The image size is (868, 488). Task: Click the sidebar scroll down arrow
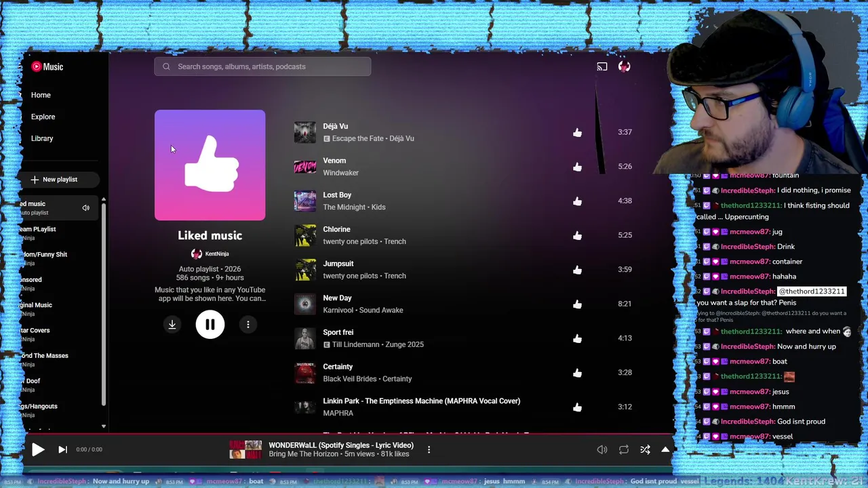click(103, 426)
